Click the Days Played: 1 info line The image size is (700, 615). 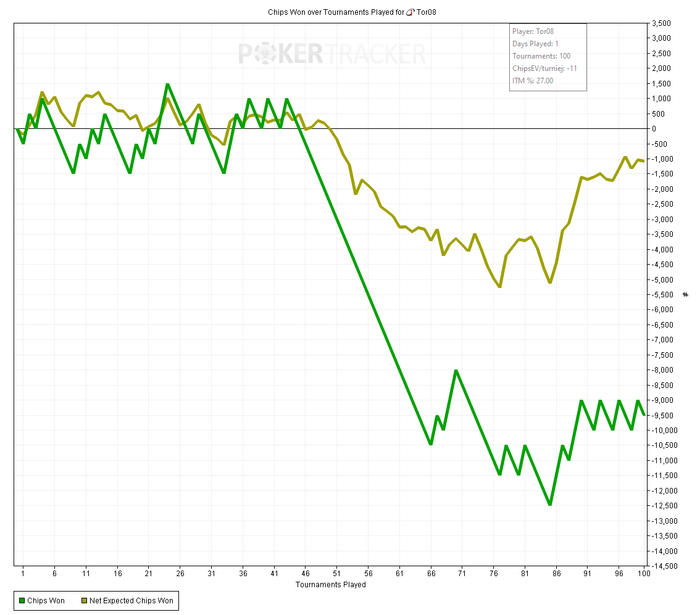tap(535, 44)
